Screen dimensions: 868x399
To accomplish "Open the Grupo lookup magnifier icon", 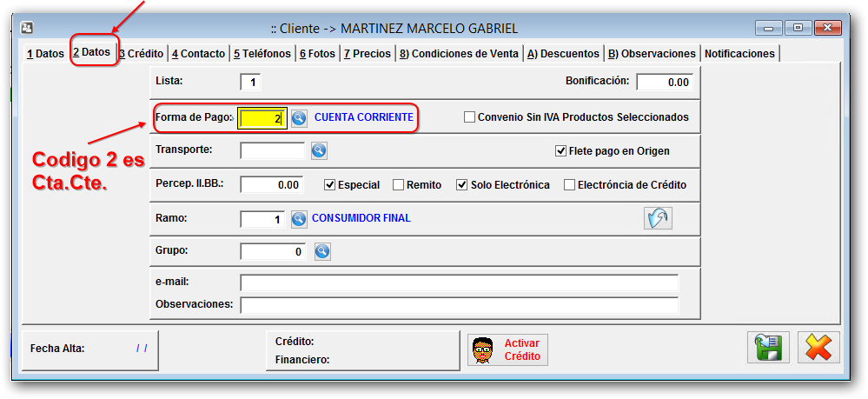I will click(x=321, y=251).
